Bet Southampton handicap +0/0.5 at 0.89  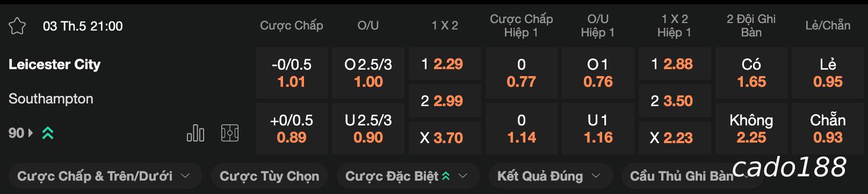point(292,129)
